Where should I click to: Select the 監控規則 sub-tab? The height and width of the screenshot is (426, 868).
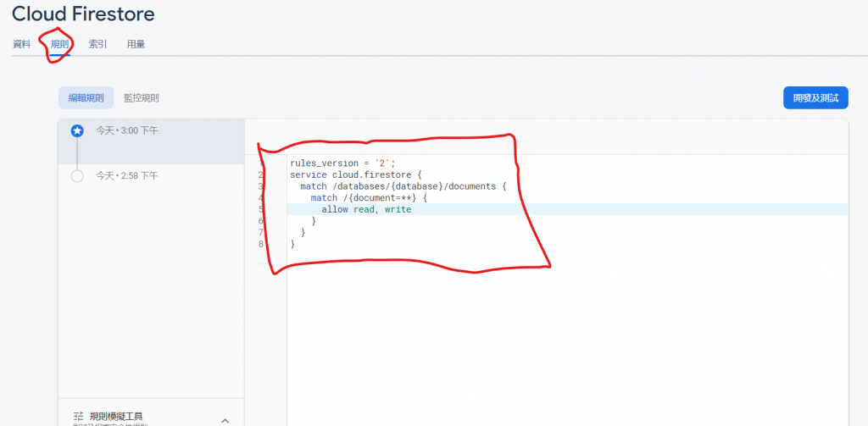(x=142, y=98)
